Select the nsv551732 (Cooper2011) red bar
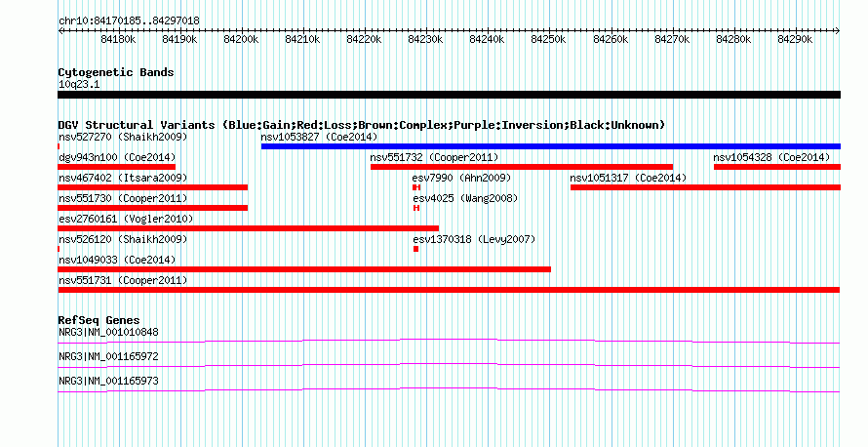This screenshot has width=868, height=447. click(522, 167)
